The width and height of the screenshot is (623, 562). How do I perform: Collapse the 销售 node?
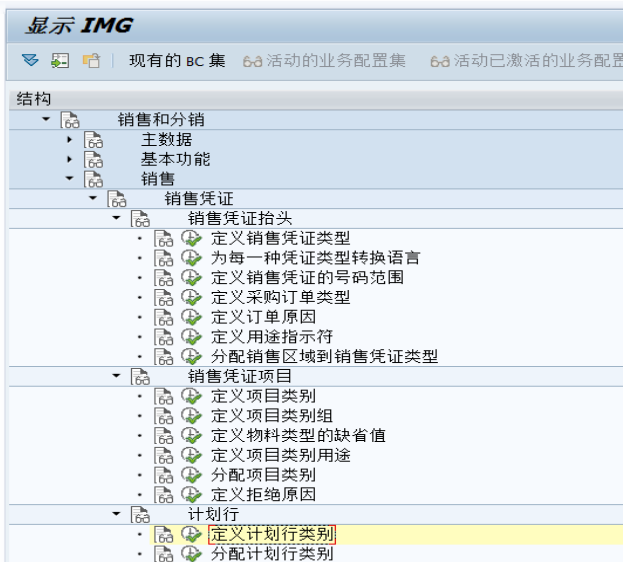tap(70, 178)
